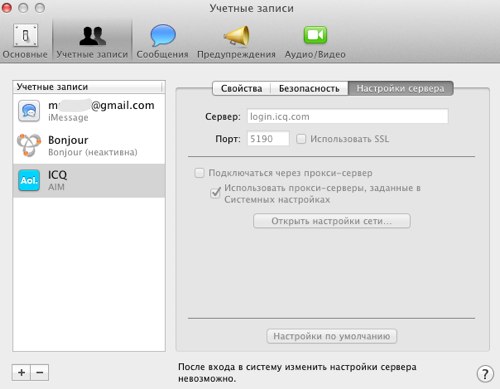Viewport: 500px width, 389px height.
Task: Click the Aol. icon for ICQ account
Action: 29,180
